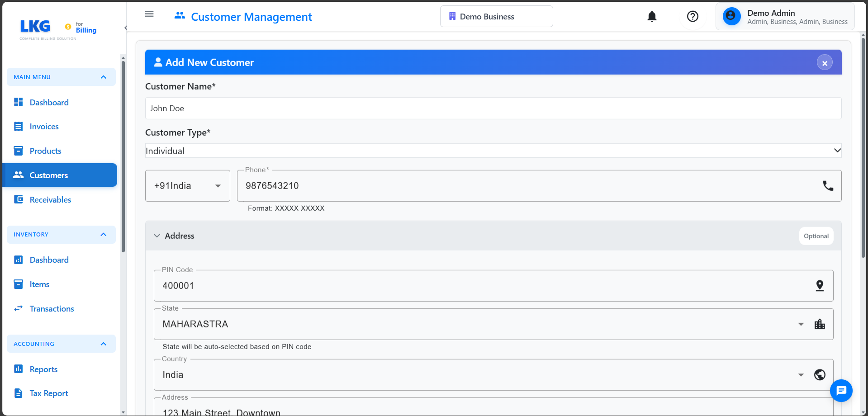Close the Add New Customer form
This screenshot has width=868, height=416.
(825, 62)
